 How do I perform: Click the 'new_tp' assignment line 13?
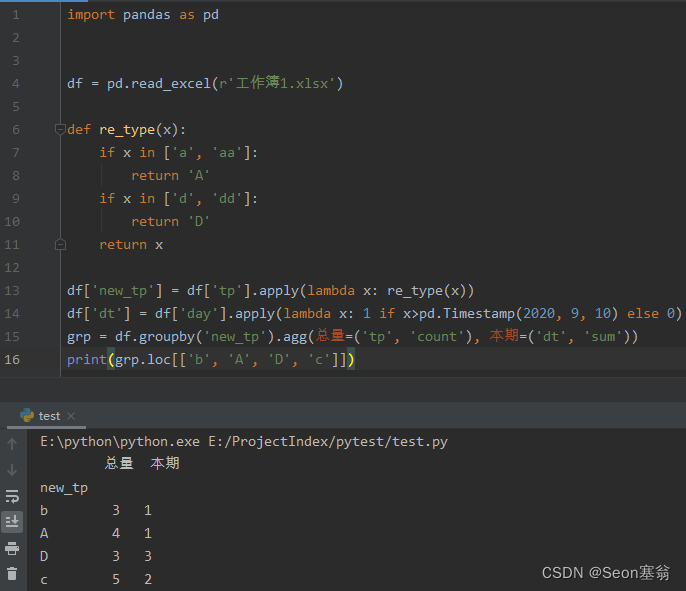point(270,291)
